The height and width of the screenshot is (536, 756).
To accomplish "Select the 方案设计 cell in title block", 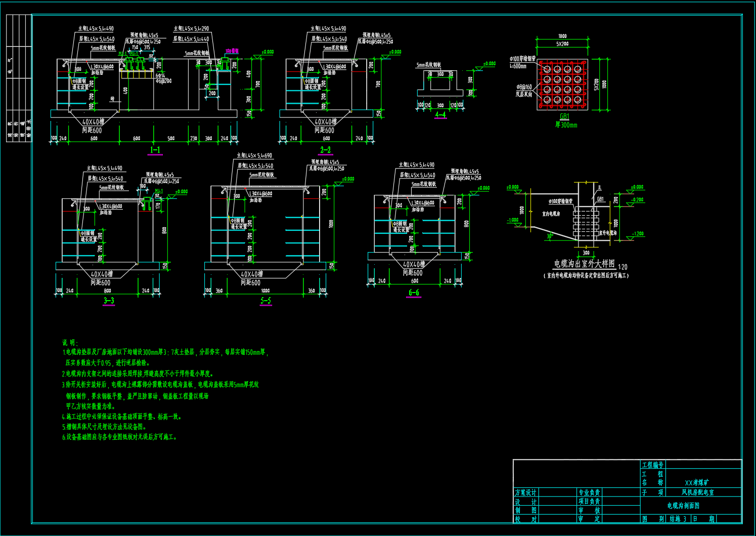I will tap(525, 492).
